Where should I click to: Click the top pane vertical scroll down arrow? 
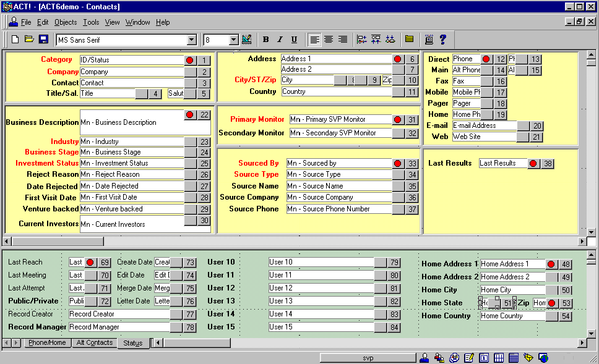[591, 232]
